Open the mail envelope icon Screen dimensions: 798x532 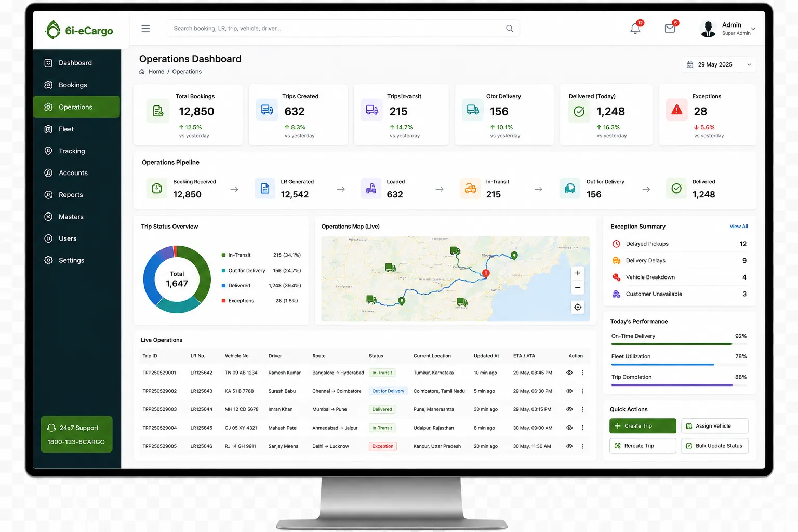click(670, 29)
